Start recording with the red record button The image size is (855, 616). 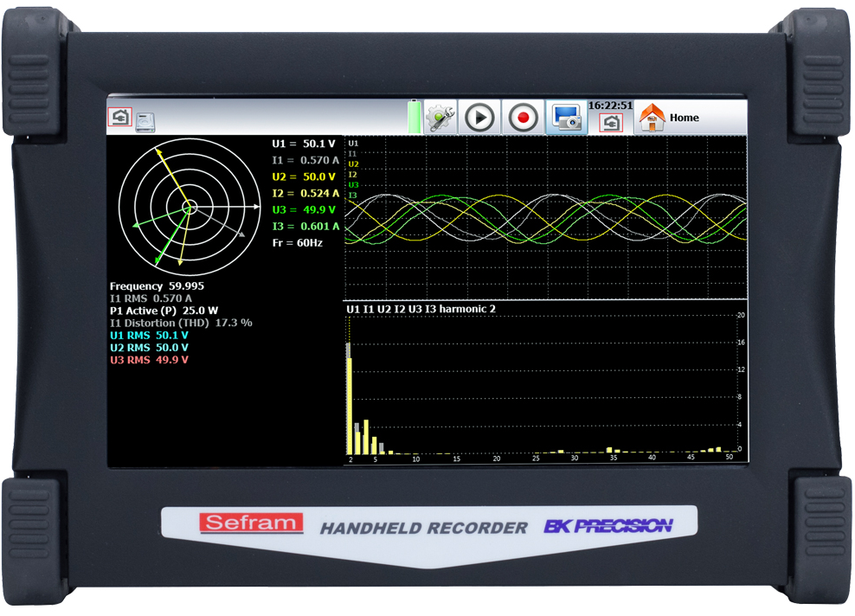pyautogui.click(x=523, y=117)
